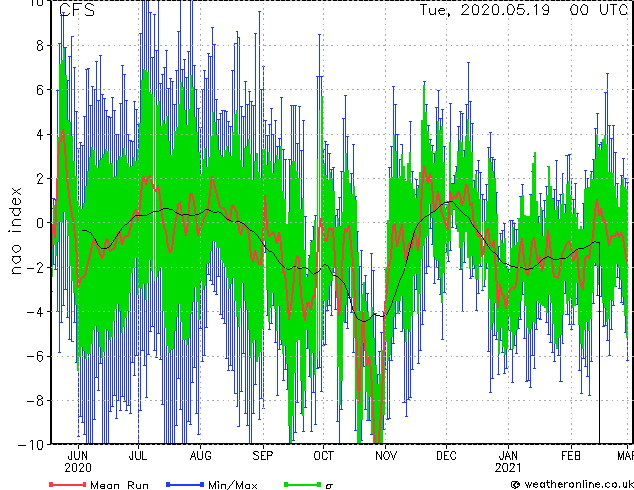
Task: Select the OCT x-axis month label
Action: [323, 456]
